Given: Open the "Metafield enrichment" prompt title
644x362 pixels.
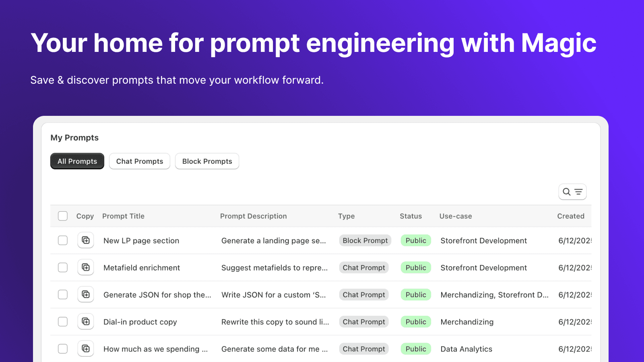Looking at the screenshot, I should (141, 267).
